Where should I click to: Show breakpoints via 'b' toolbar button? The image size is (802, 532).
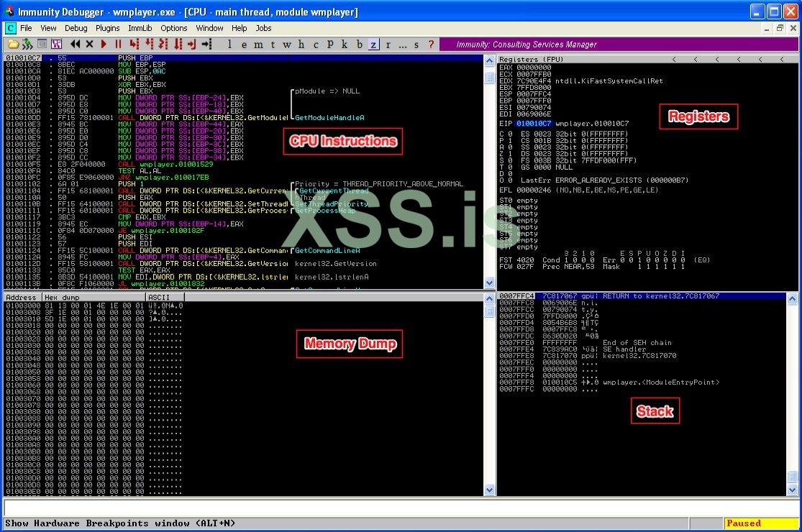click(x=359, y=45)
